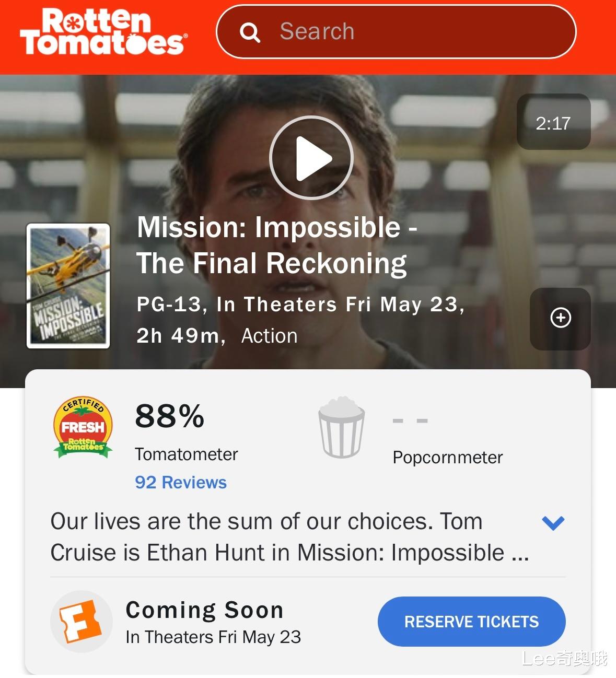Play the Mission: Impossible trailer
This screenshot has height=678, width=616.
click(311, 157)
